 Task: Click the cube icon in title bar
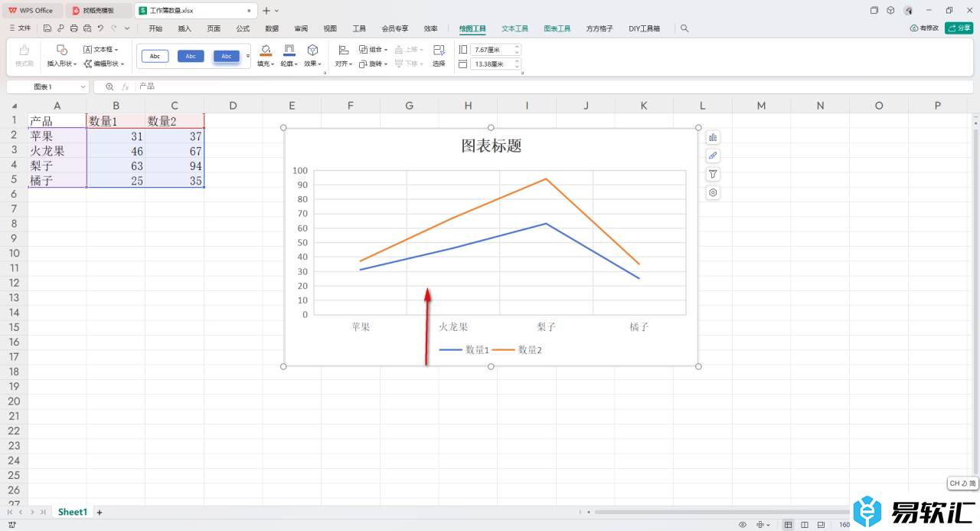890,10
